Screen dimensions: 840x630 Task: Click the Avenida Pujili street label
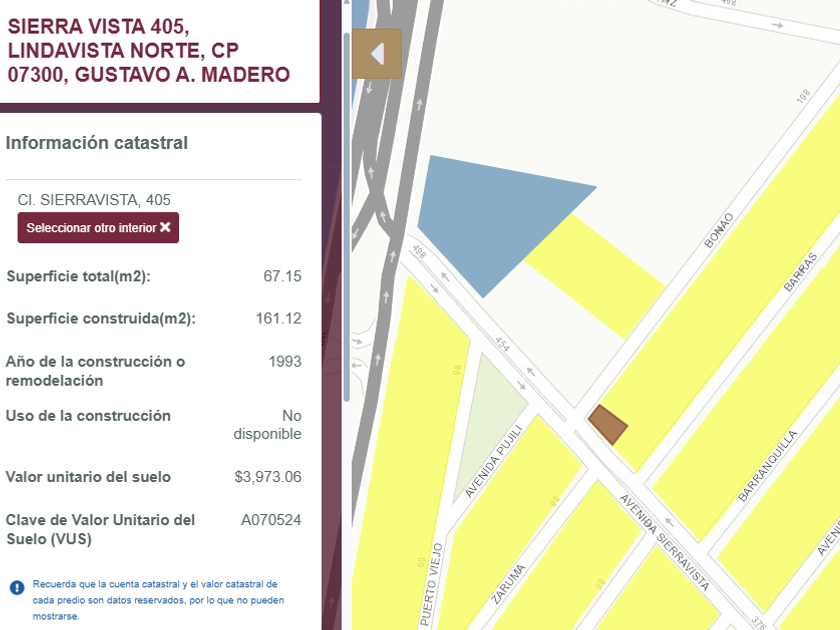tap(493, 461)
